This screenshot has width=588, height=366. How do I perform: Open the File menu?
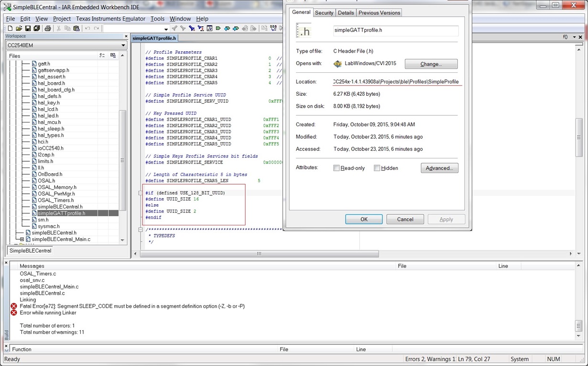[x=10, y=19]
